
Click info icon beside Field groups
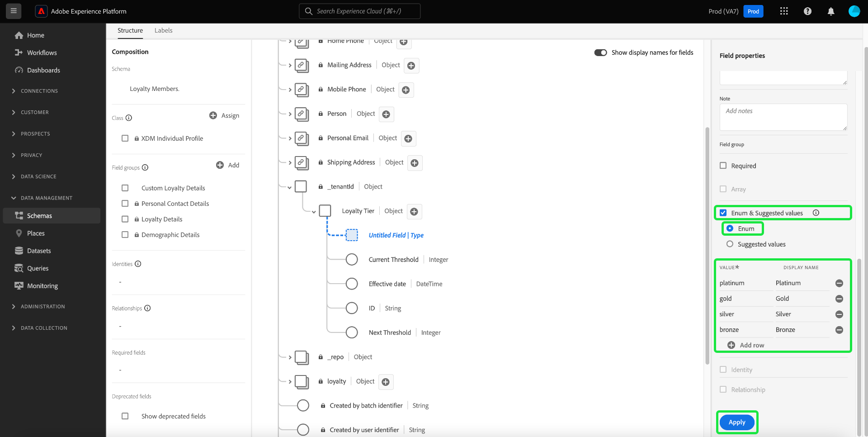coord(145,167)
